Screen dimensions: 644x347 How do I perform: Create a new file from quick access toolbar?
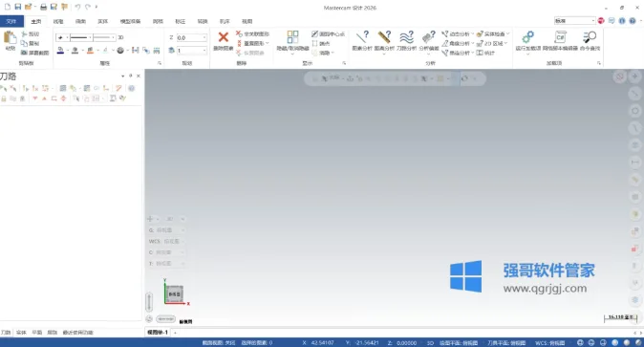click(x=7, y=7)
